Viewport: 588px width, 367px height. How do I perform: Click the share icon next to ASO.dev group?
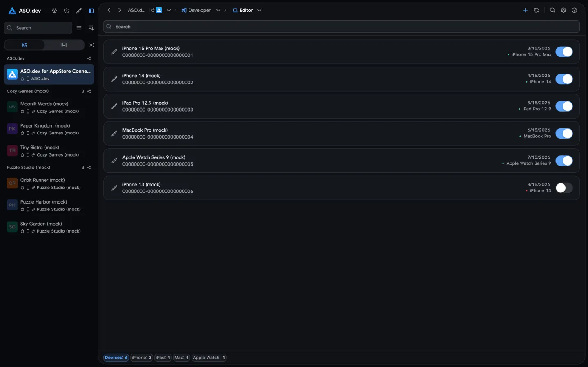tap(89, 58)
